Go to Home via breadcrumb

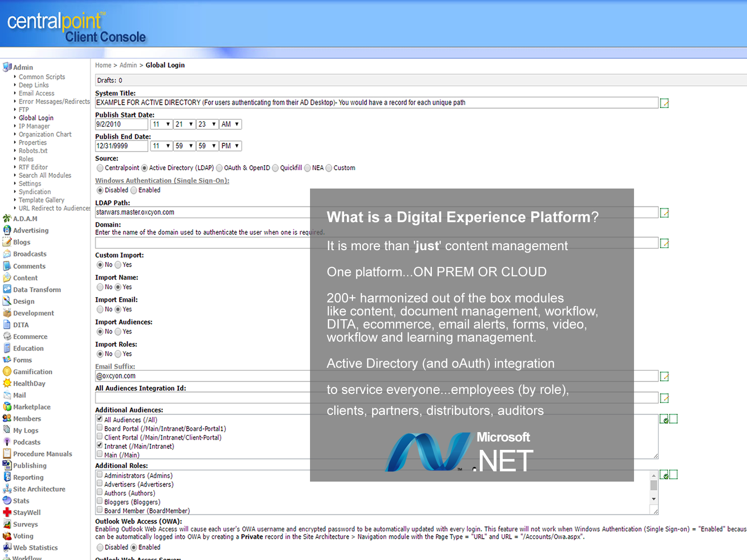click(103, 65)
